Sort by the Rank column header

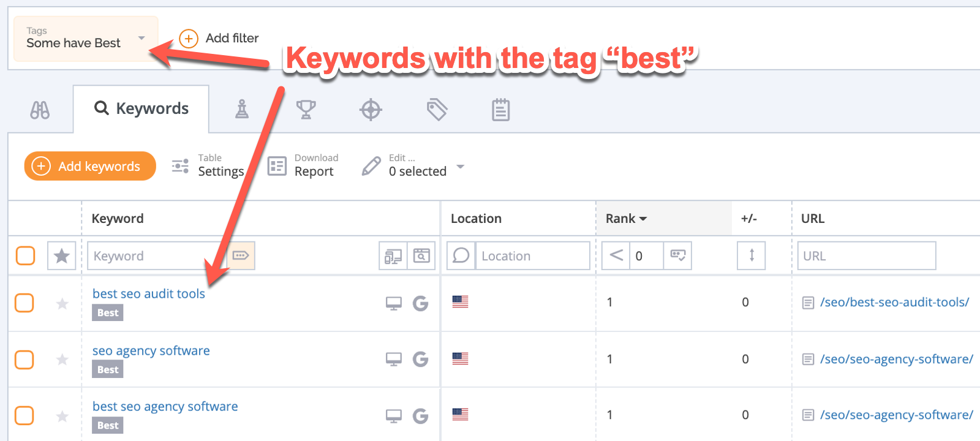point(626,219)
